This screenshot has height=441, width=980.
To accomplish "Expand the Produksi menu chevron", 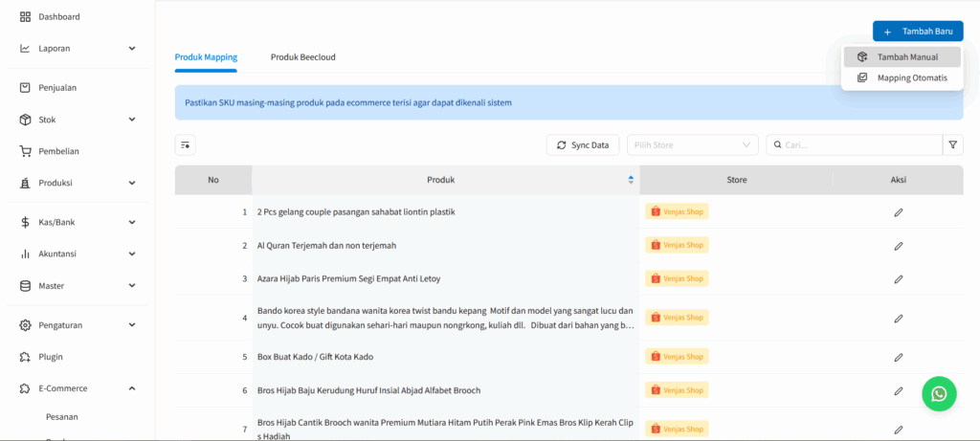I will (x=132, y=183).
